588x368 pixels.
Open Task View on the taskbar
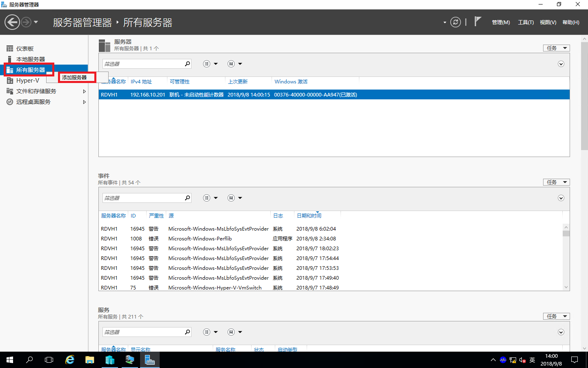pyautogui.click(x=49, y=360)
